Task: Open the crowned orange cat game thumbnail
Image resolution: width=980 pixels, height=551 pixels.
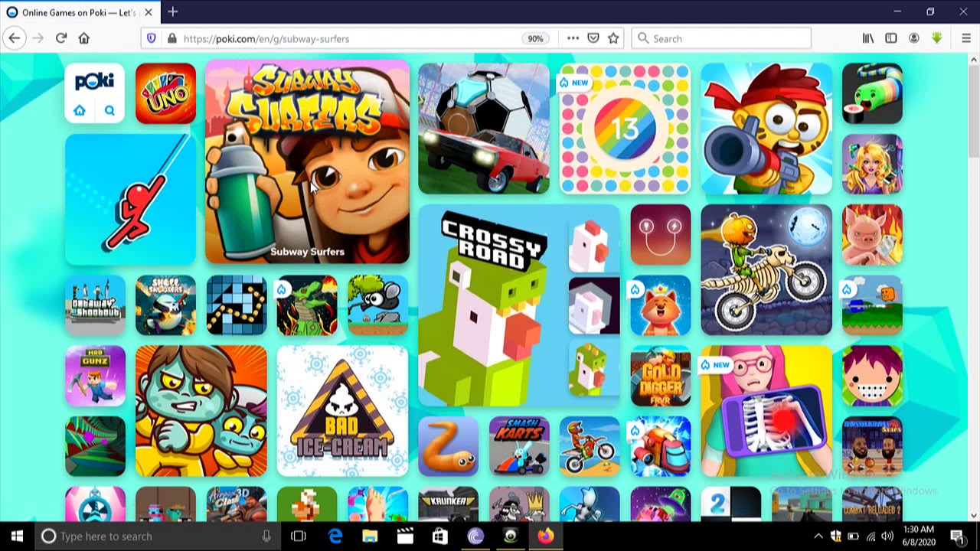Action: (660, 305)
